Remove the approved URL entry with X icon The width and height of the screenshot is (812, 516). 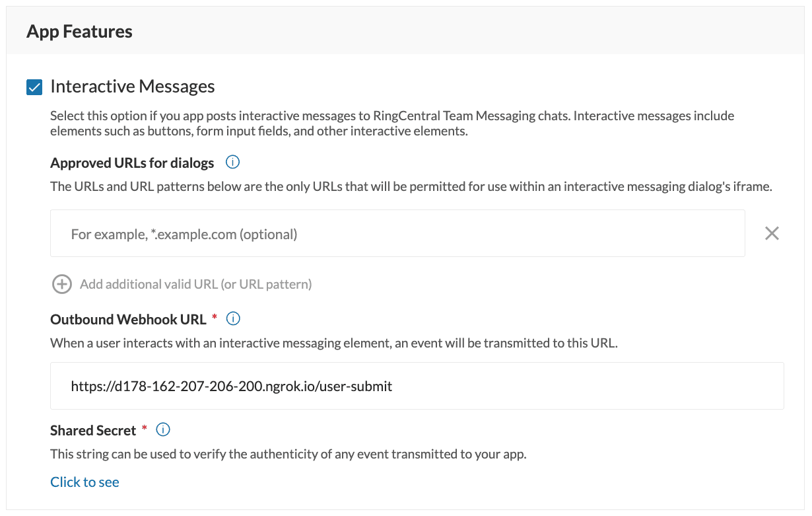coord(772,233)
